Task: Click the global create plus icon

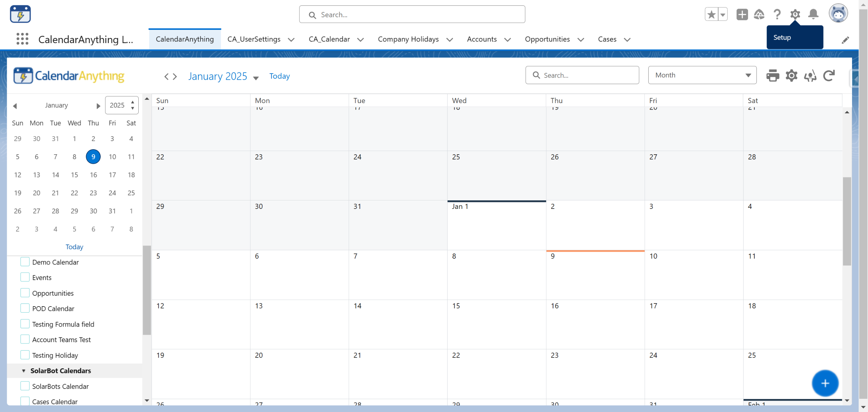Action: coord(742,14)
